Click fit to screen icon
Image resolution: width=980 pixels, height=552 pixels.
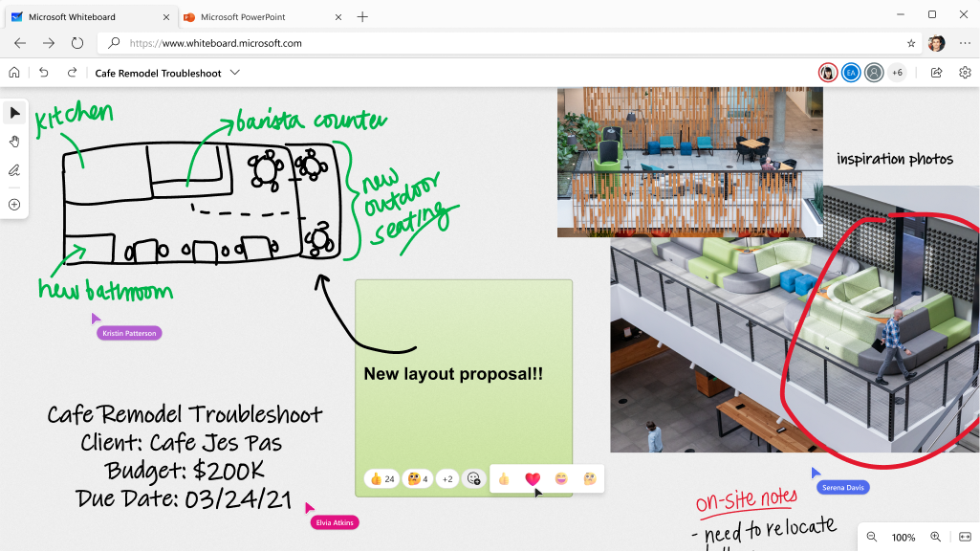pyautogui.click(x=965, y=537)
